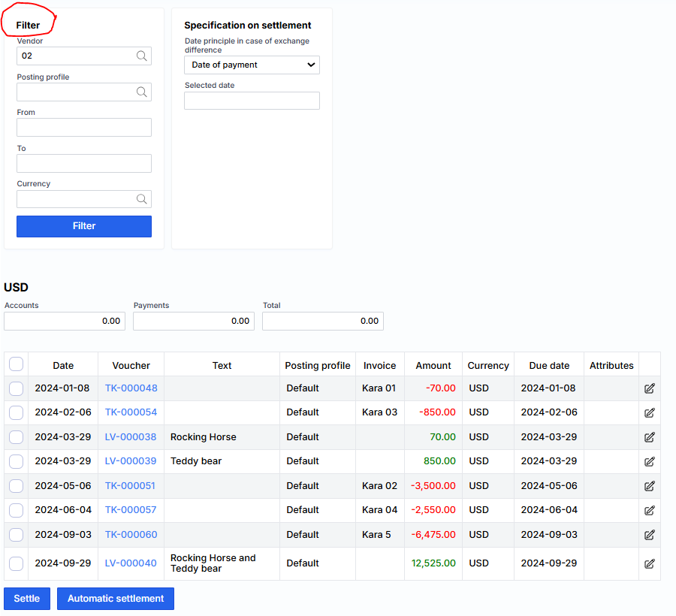This screenshot has width=676, height=616.
Task: Click the Posting profile search icon
Action: [x=141, y=92]
